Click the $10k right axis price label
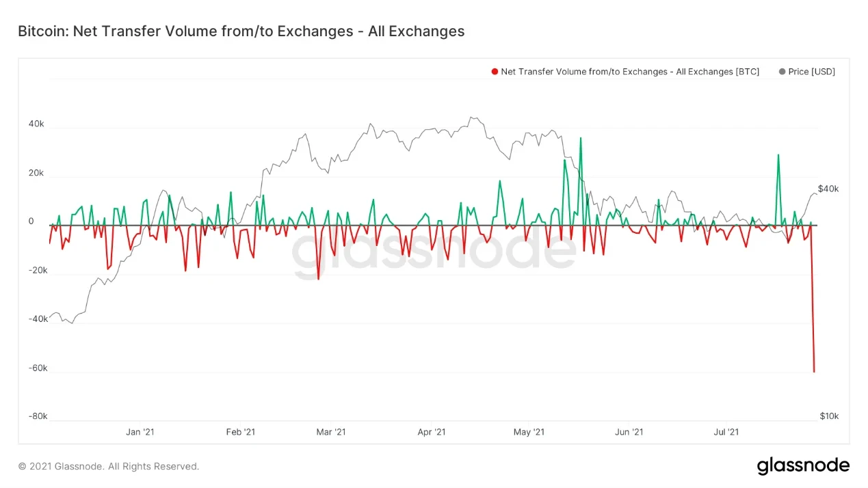 828,416
